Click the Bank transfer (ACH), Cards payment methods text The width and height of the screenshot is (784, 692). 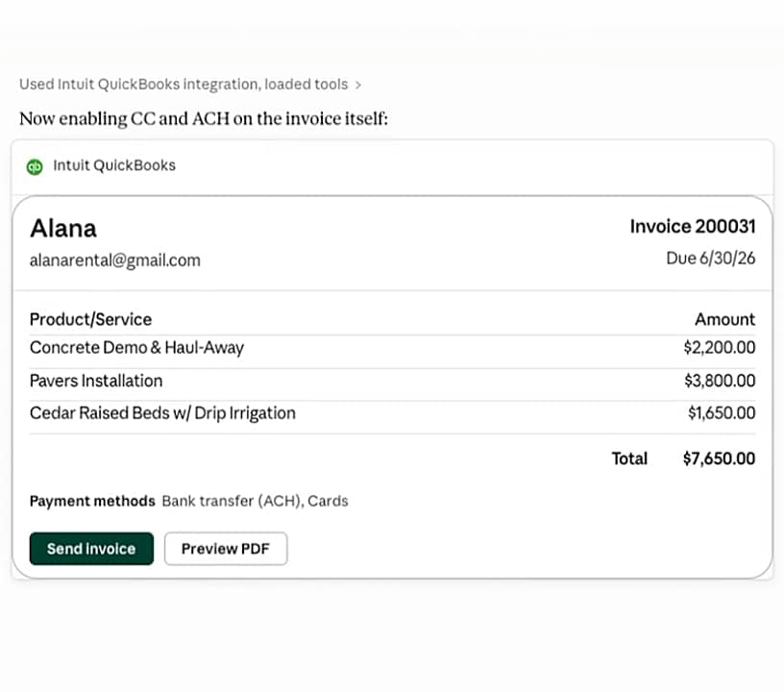click(x=255, y=501)
